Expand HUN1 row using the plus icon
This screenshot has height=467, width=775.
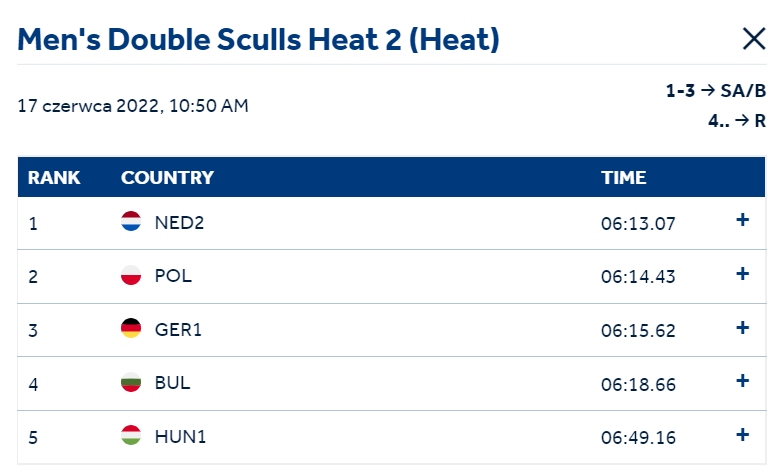pyautogui.click(x=742, y=435)
